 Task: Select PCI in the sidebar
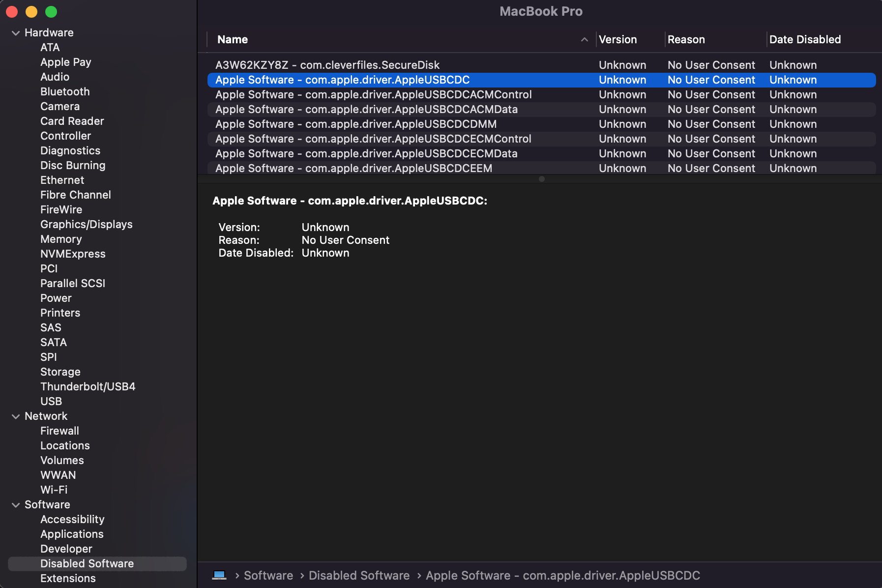point(49,269)
